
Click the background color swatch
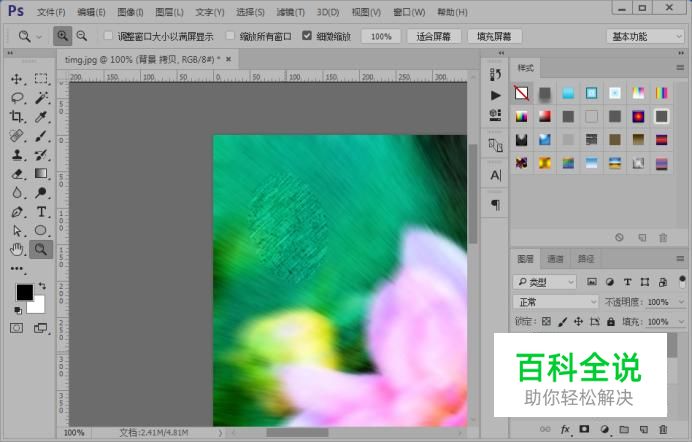click(x=39, y=306)
